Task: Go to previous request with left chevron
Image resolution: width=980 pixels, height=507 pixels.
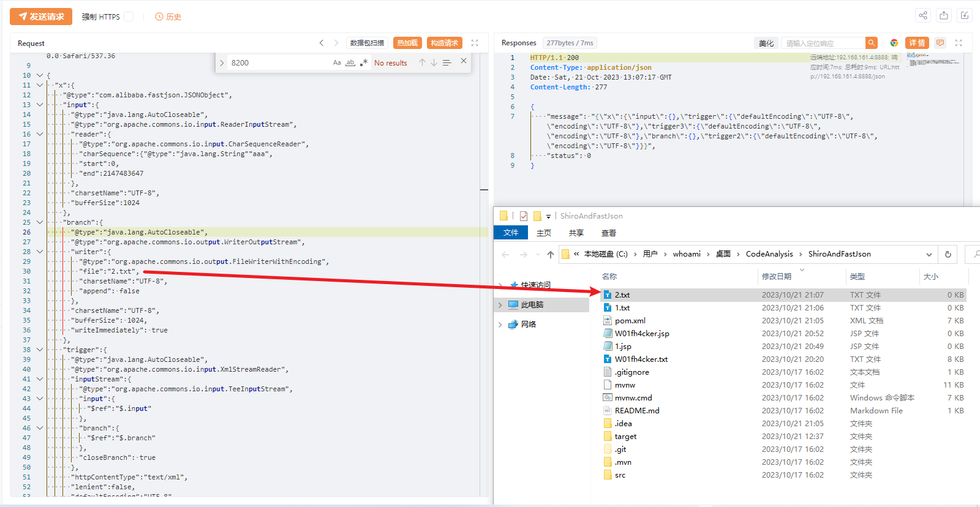Action: (322, 43)
